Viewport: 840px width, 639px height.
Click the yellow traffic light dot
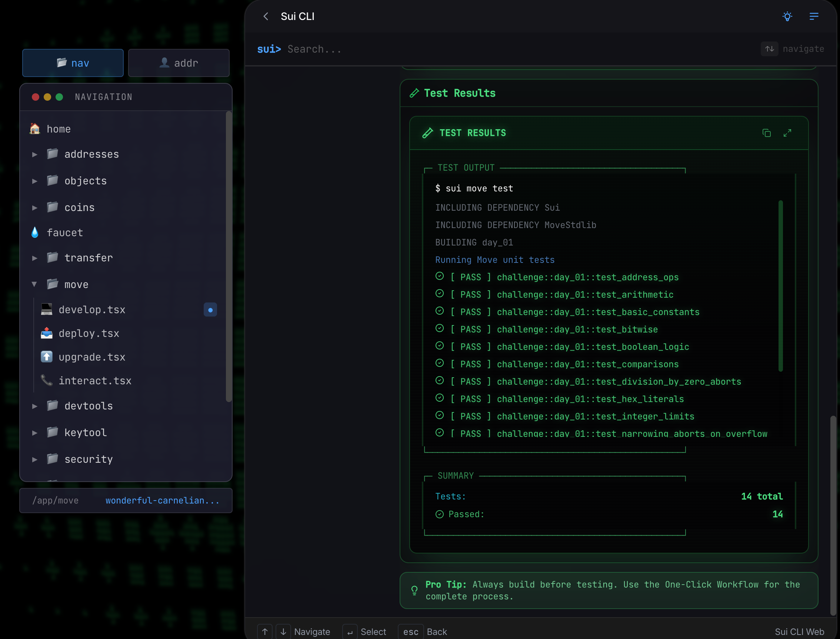[x=47, y=97]
